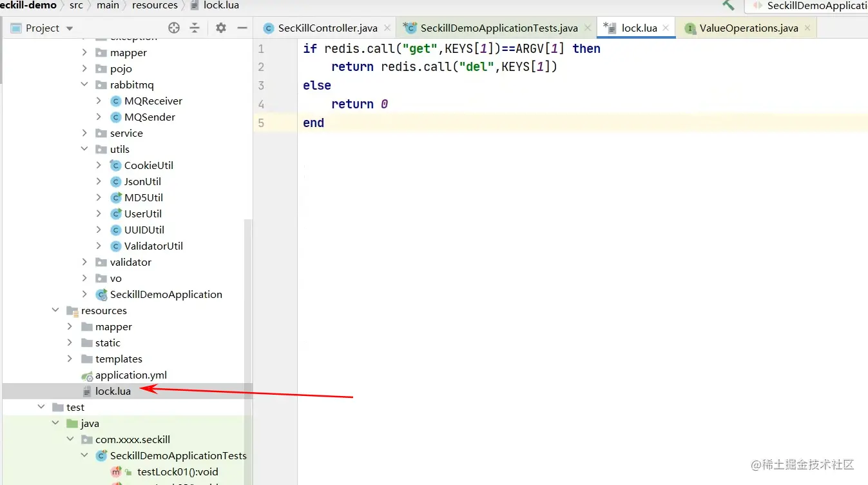Click line number 3 in the gutter
The image size is (868, 485).
[x=261, y=85]
